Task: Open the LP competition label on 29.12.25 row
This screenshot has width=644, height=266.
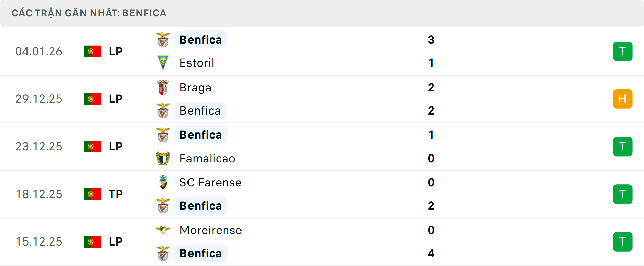Action: [115, 99]
